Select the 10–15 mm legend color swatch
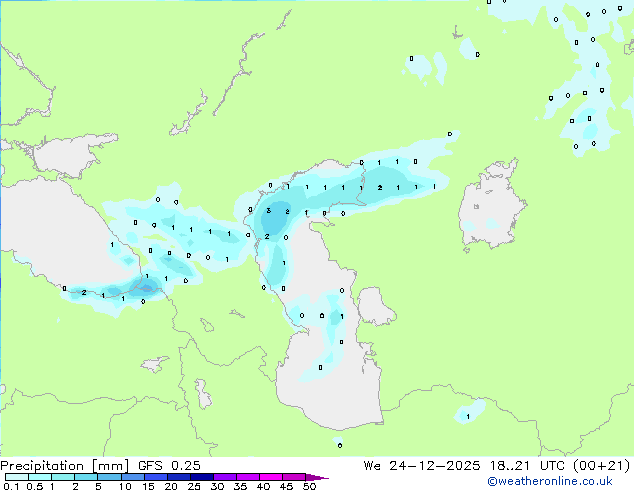634x490 pixels. tap(132, 477)
